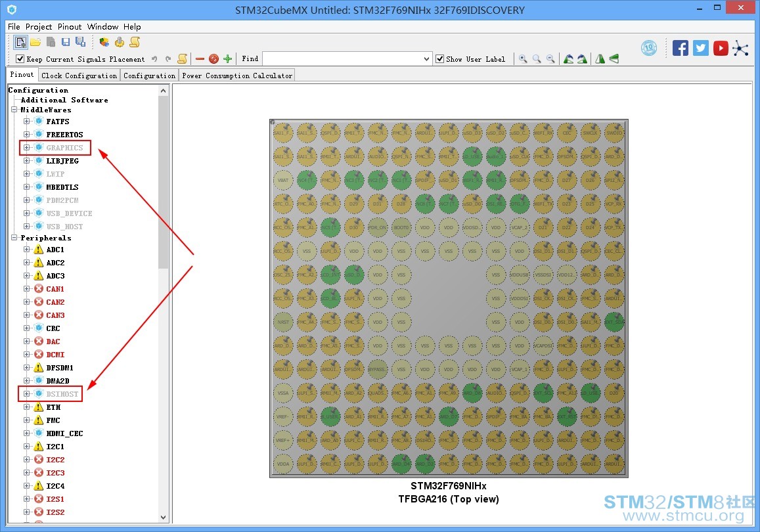Screen dimensions: 760x532
Task: Click the red minus collapse-all icon
Action: (200, 59)
